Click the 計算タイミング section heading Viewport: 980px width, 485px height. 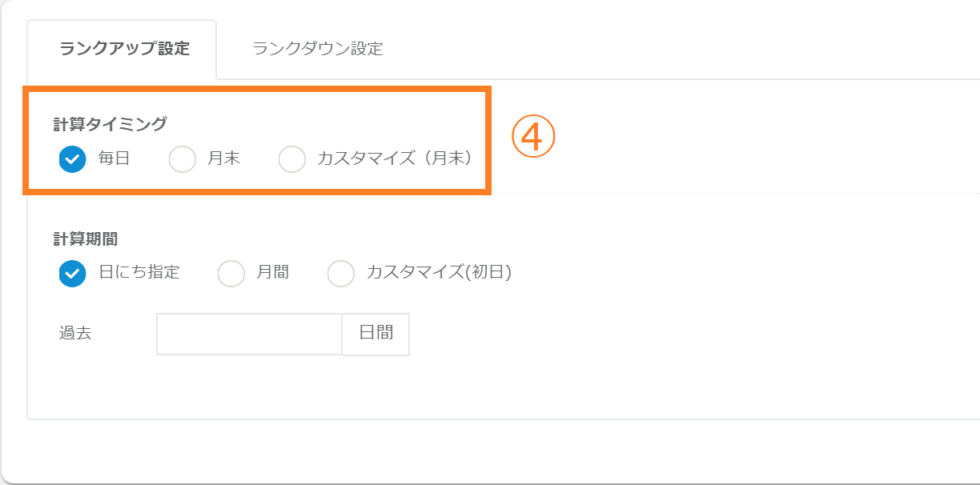(110, 124)
